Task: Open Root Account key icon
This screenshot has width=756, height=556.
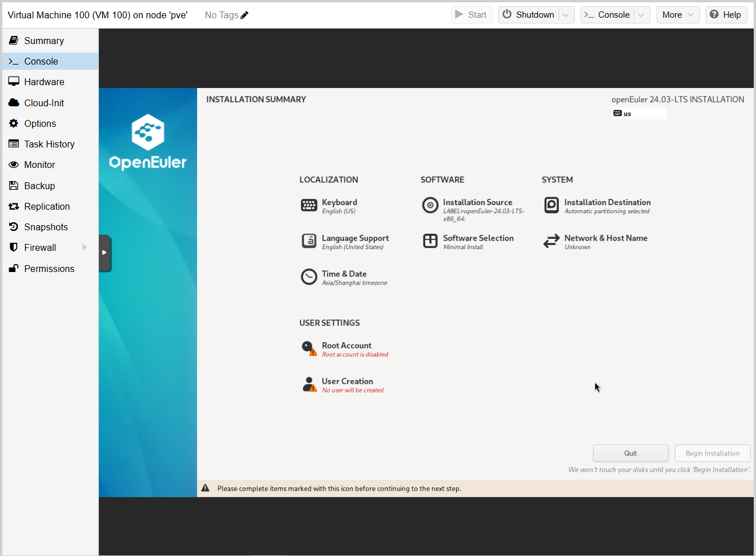Action: tap(309, 349)
